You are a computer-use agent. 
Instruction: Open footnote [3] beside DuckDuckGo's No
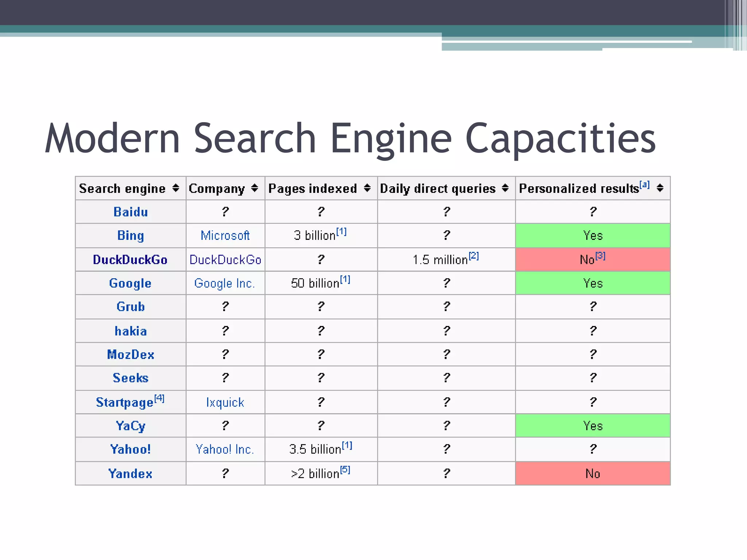pos(600,256)
